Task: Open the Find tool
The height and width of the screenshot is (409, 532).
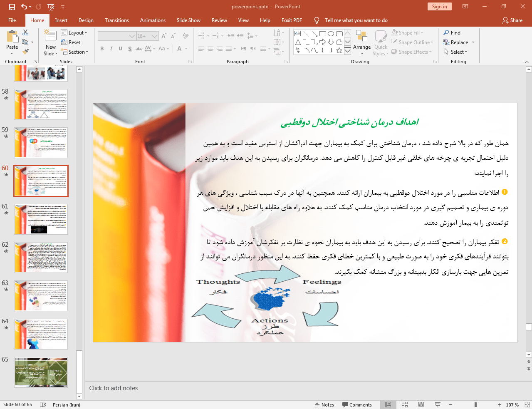Action: [452, 33]
